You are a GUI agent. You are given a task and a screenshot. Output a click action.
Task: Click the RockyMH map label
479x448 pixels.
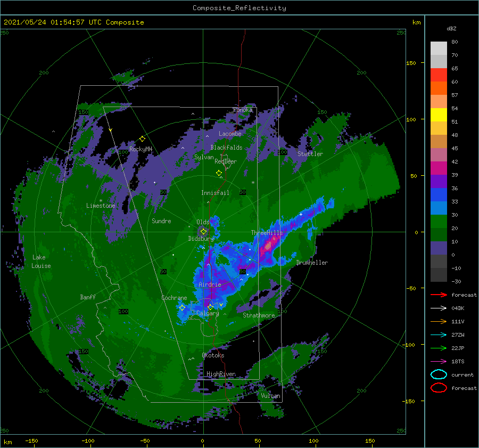[141, 149]
